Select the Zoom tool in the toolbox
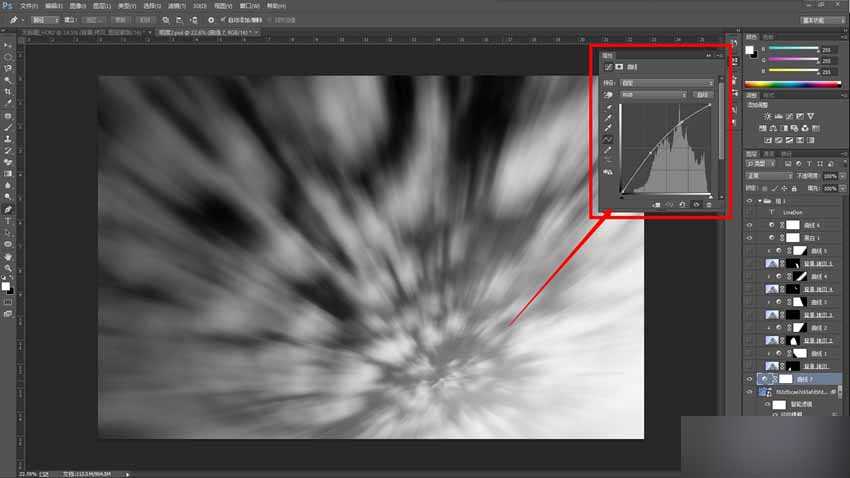 click(x=8, y=268)
